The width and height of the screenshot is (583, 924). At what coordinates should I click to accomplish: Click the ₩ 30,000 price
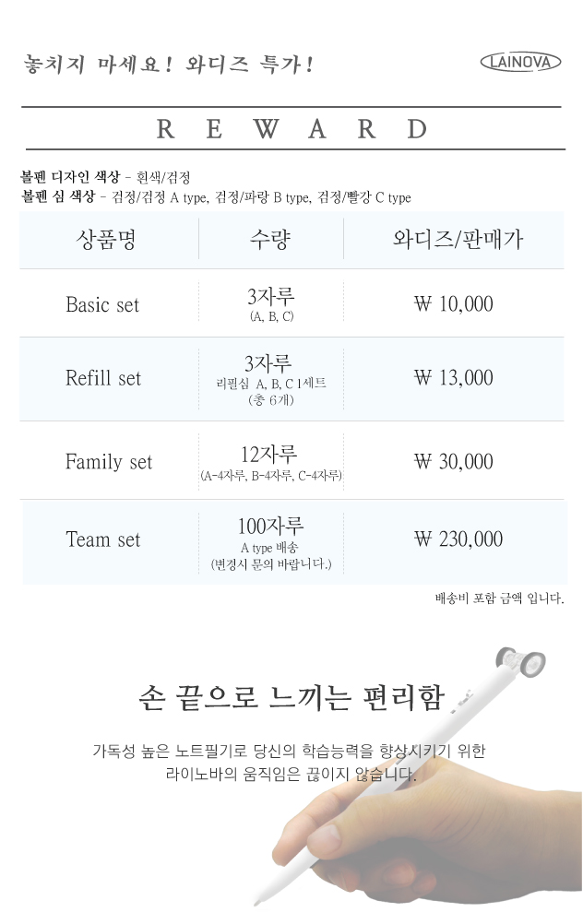coord(453,461)
